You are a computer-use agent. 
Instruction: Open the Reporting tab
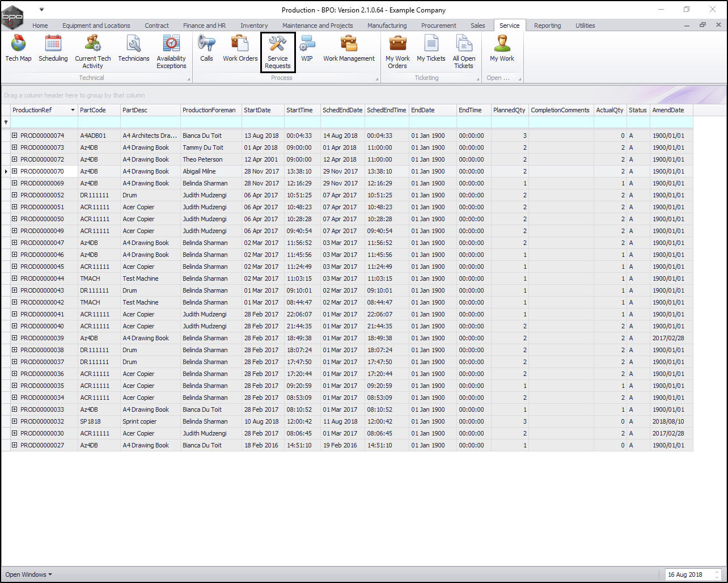click(x=548, y=26)
